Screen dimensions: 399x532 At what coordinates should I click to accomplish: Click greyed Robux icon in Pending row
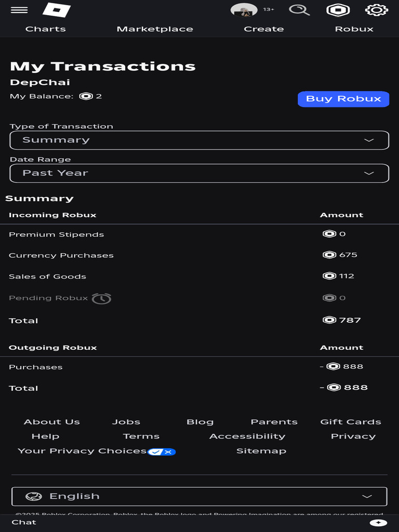click(329, 298)
